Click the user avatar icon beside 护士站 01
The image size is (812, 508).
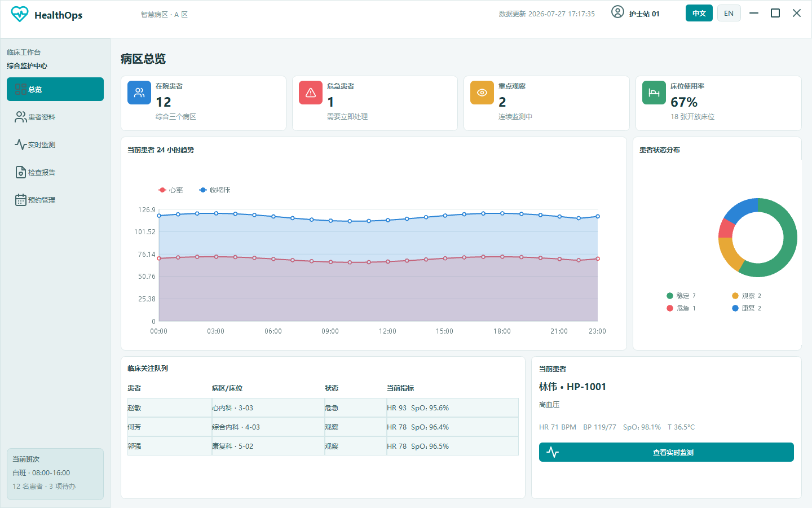[617, 12]
